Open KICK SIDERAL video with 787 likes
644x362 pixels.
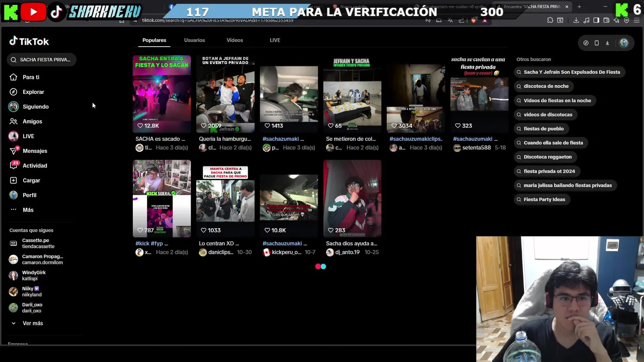(x=162, y=199)
